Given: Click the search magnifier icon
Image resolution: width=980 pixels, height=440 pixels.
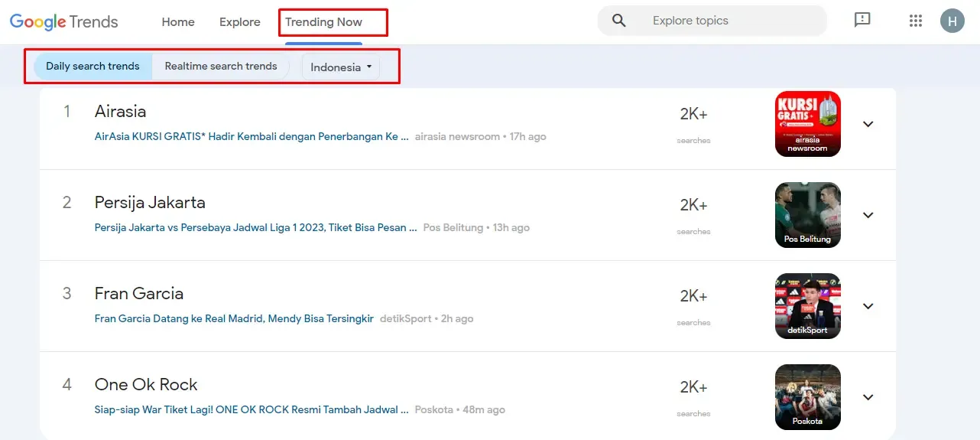Looking at the screenshot, I should pos(619,21).
